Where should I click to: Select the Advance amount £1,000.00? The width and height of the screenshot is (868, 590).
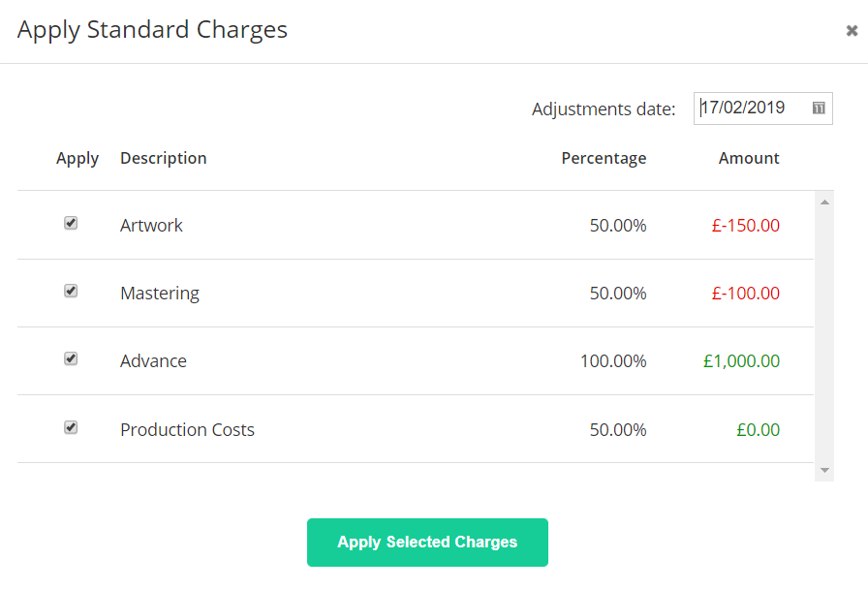742,359
